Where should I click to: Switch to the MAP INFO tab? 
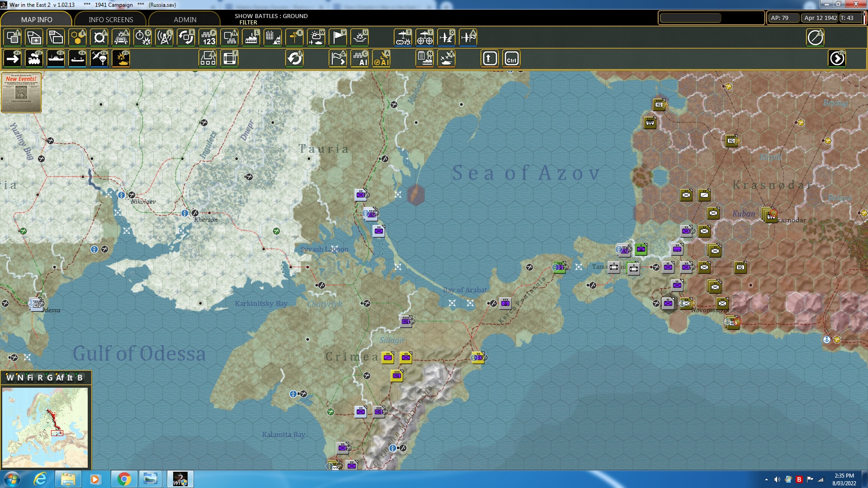[37, 19]
